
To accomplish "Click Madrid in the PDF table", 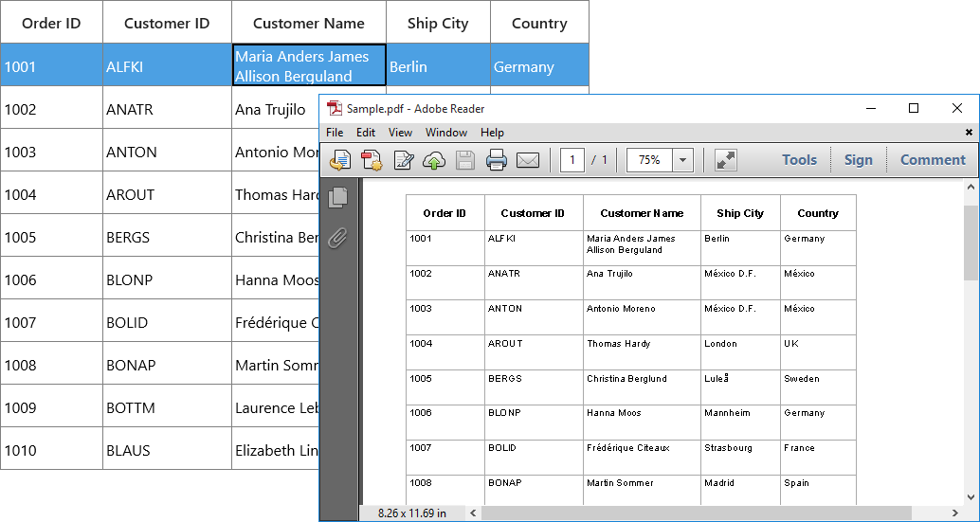I will pyautogui.click(x=718, y=482).
